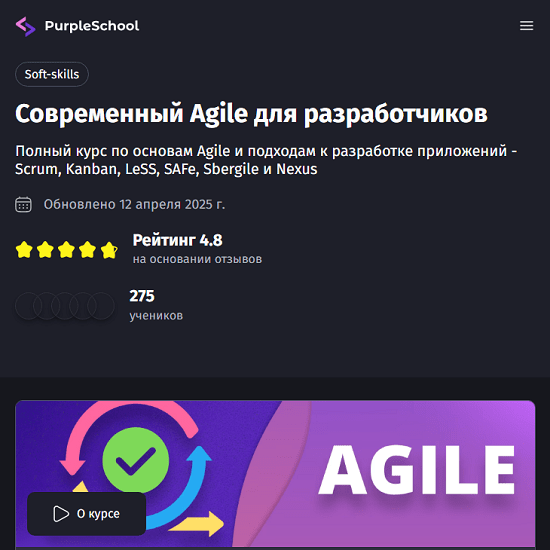Click the fifth partially filled star
Viewport: 550px width, 550px height.
coord(109,250)
